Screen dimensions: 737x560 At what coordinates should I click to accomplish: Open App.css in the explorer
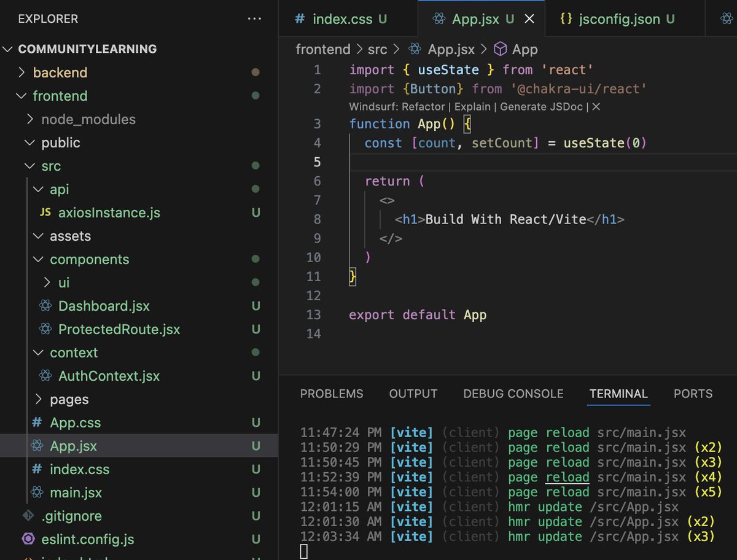point(76,422)
